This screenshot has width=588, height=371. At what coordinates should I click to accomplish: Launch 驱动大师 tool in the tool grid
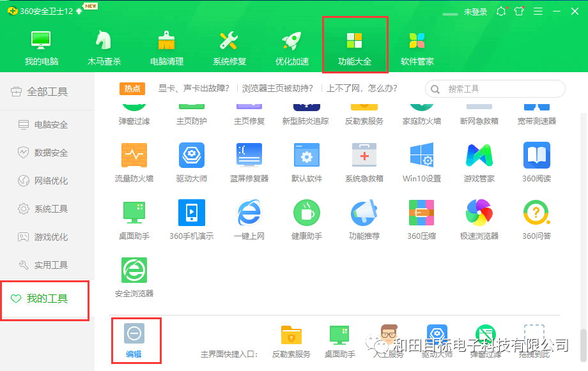point(192,162)
